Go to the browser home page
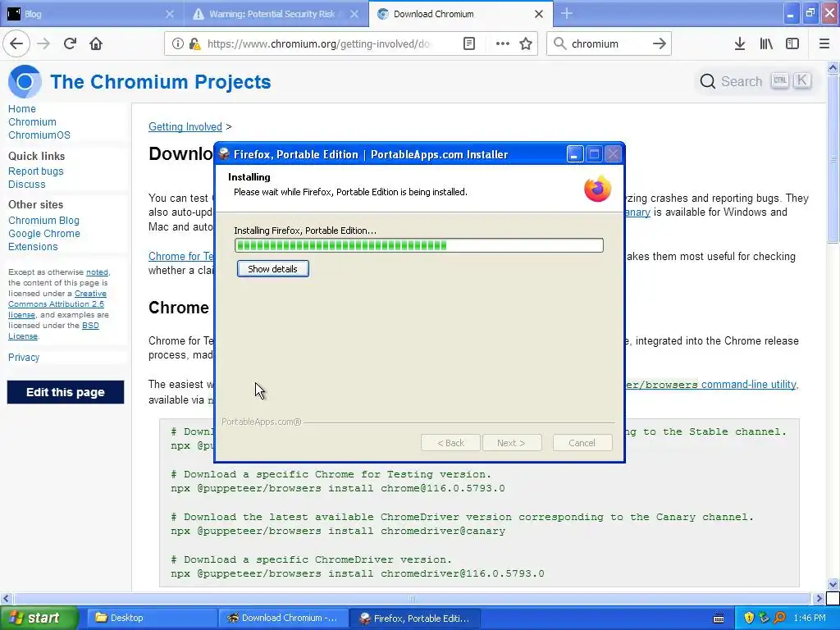This screenshot has width=840, height=630. (96, 43)
